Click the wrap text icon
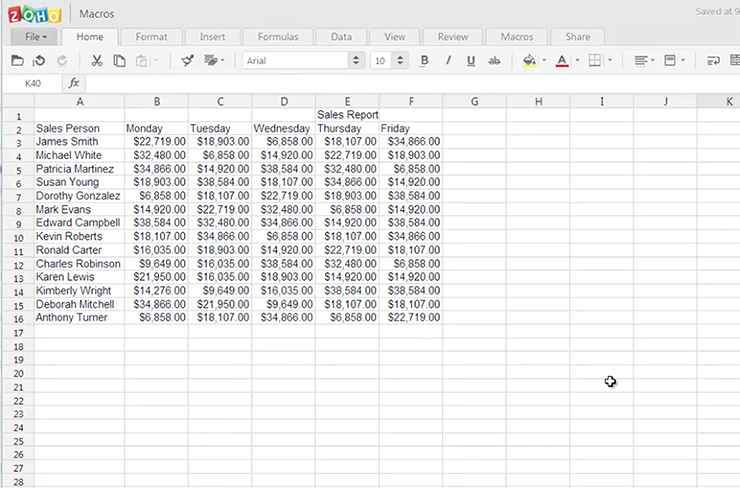This screenshot has height=488, width=740. pyautogui.click(x=712, y=61)
